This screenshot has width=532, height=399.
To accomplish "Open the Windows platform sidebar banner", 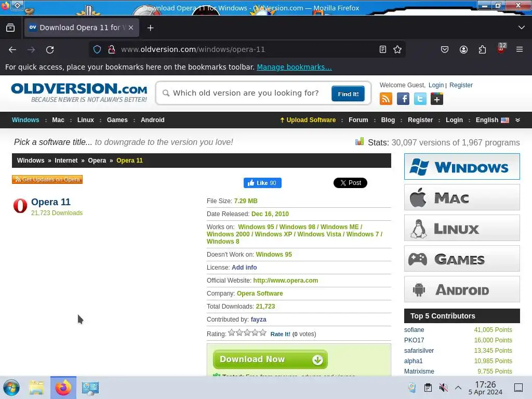I will (x=462, y=167).
